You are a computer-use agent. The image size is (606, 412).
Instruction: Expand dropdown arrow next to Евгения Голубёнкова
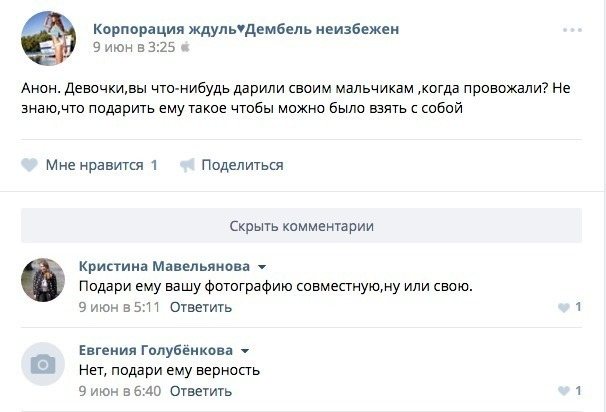pos(245,351)
